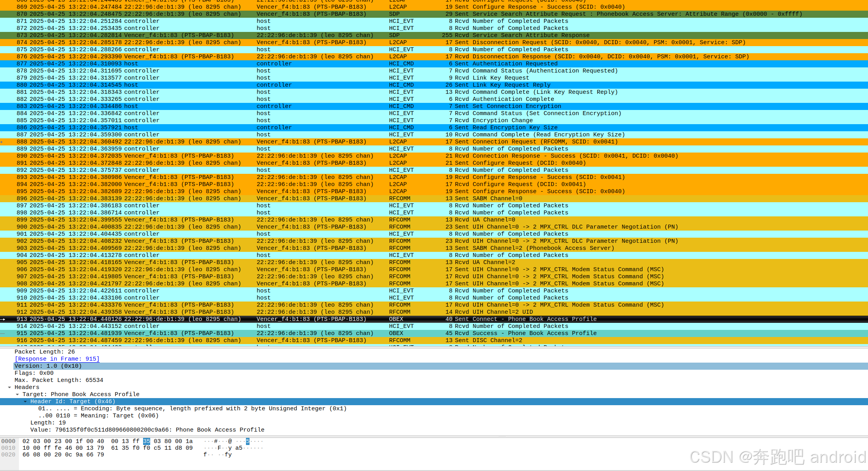Click the Length: 19 detail line
The width and height of the screenshot is (868, 471).
pyautogui.click(x=48, y=423)
